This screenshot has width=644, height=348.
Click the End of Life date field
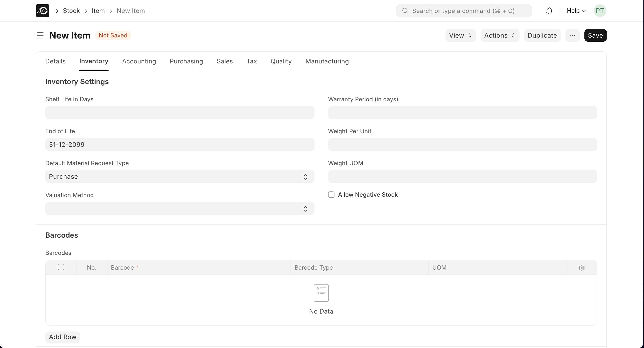179,144
